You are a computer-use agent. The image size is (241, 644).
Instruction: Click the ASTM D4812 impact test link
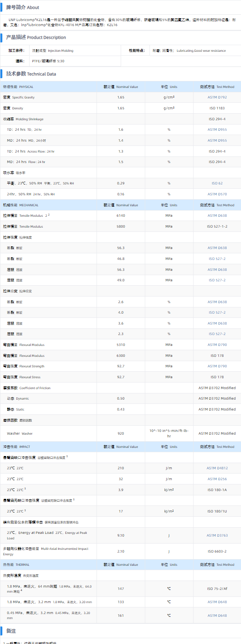[x=217, y=468]
